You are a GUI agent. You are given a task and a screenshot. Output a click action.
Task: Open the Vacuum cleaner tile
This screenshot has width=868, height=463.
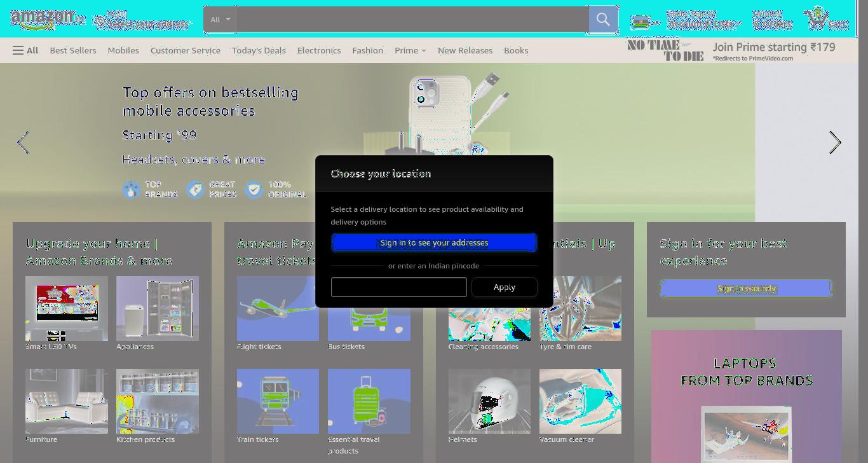pos(580,401)
